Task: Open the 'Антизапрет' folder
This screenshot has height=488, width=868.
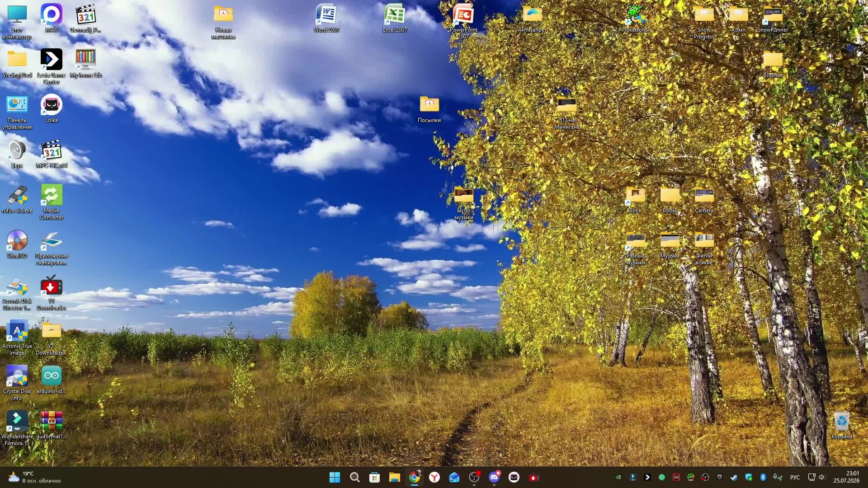Action: click(532, 19)
